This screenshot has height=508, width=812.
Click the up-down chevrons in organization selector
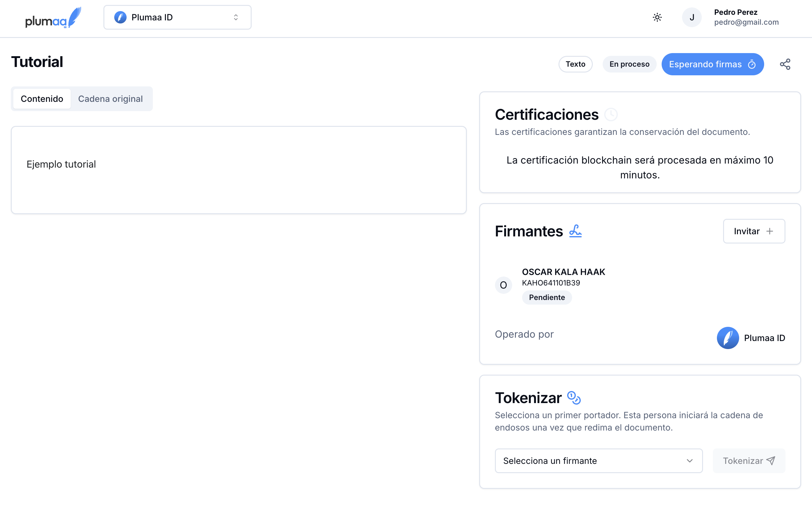[x=236, y=18]
